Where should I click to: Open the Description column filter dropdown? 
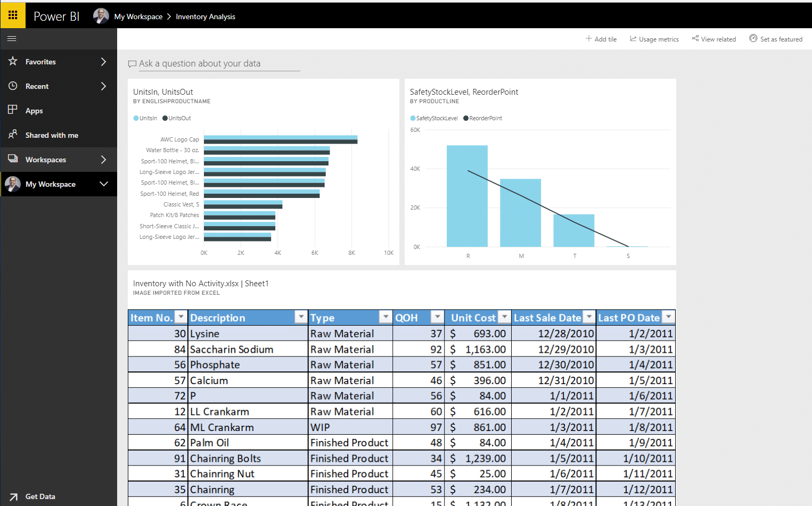tap(301, 317)
